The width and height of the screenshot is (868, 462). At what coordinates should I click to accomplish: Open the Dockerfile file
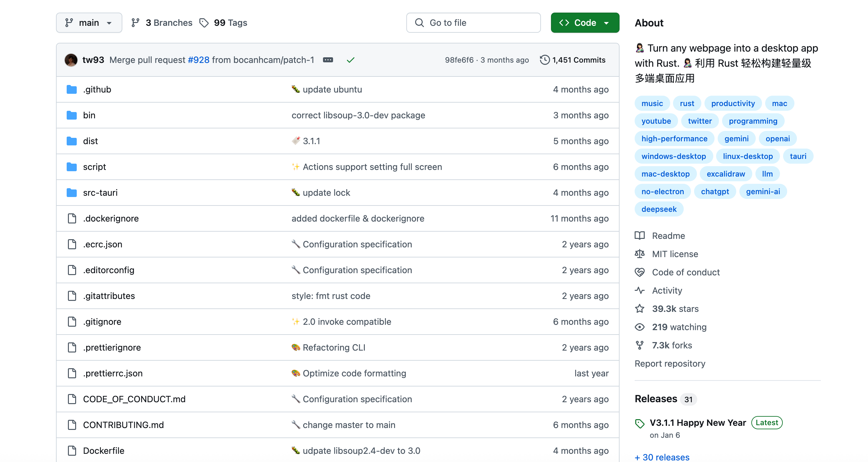pos(103,451)
